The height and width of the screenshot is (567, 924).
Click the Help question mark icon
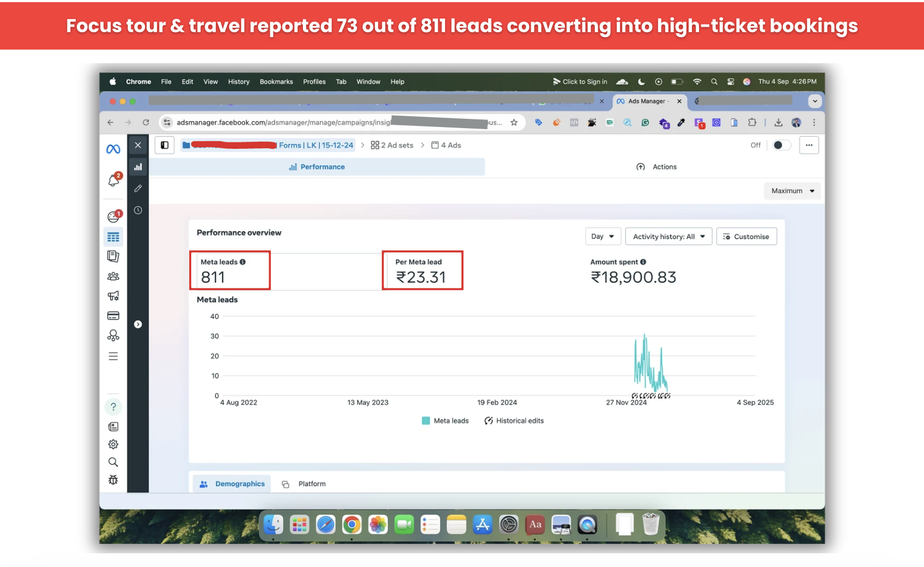[113, 407]
